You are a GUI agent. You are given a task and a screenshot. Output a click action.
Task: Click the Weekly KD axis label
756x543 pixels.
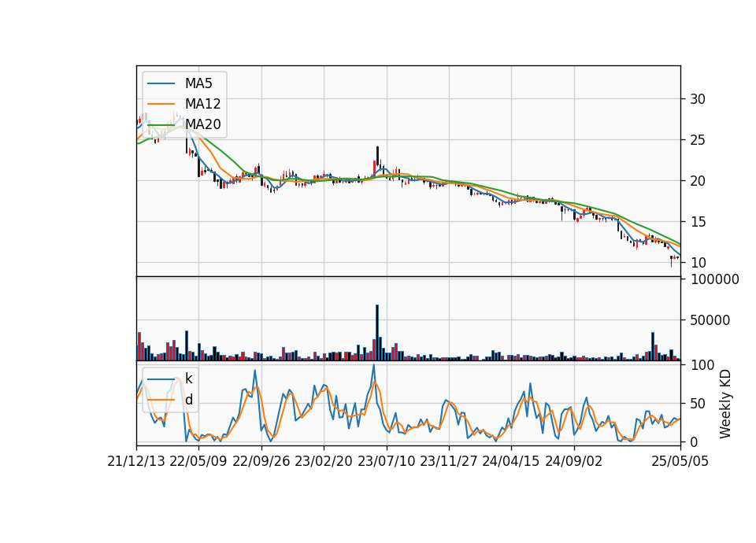(x=725, y=404)
